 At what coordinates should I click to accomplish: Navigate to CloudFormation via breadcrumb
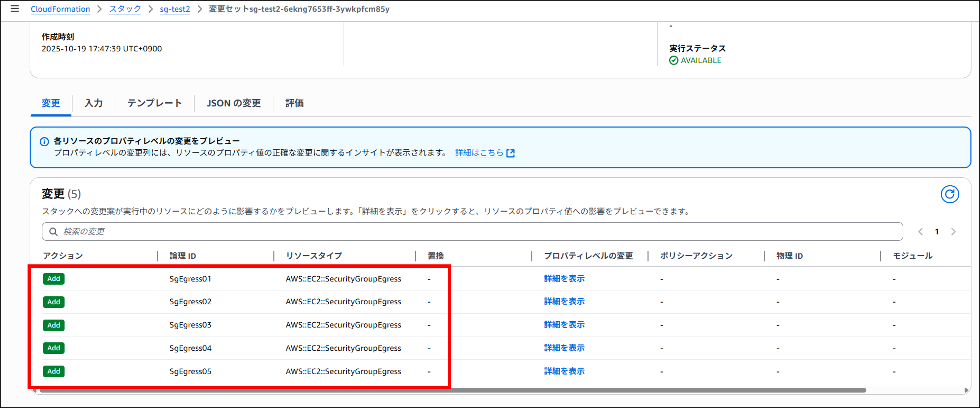[x=60, y=9]
